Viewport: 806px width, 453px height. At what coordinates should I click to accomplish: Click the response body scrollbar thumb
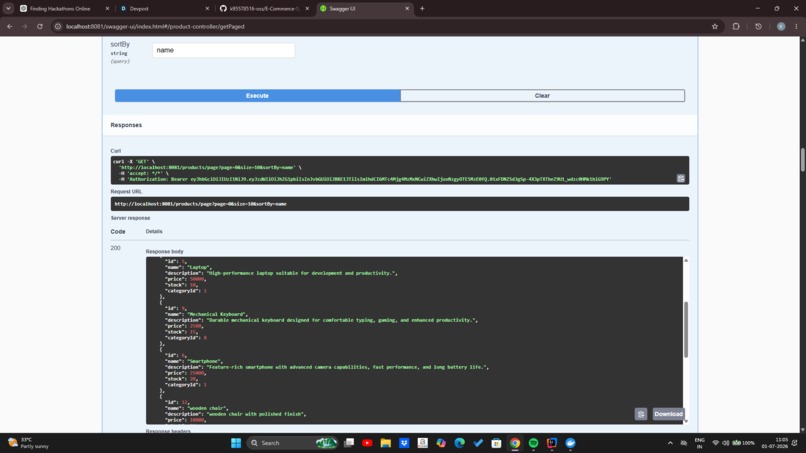click(x=686, y=329)
